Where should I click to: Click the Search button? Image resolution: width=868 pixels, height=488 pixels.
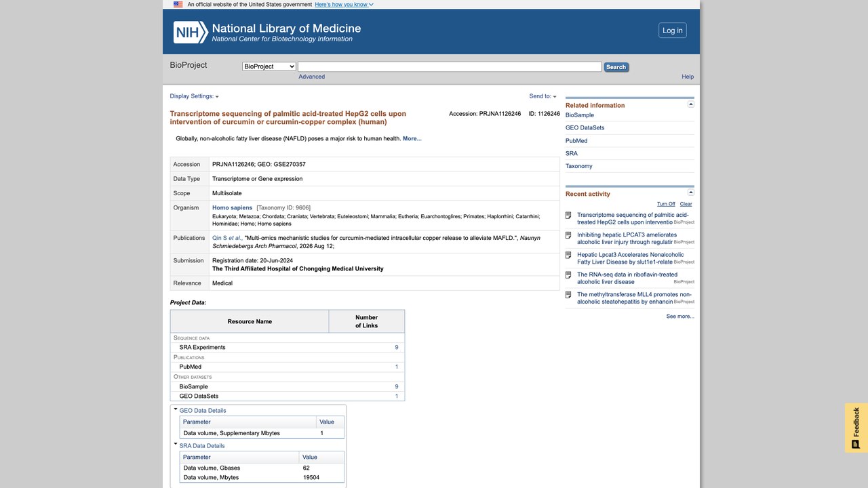pyautogui.click(x=616, y=67)
